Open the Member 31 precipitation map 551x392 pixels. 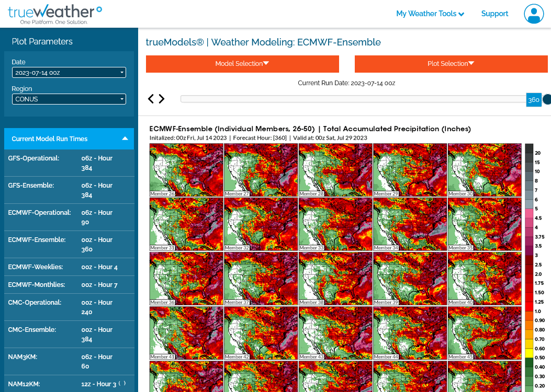[x=186, y=224]
